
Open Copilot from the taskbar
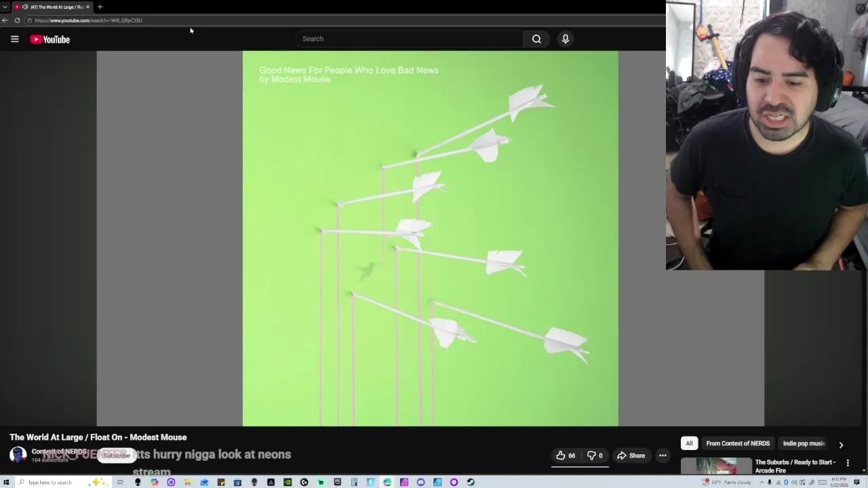[155, 482]
